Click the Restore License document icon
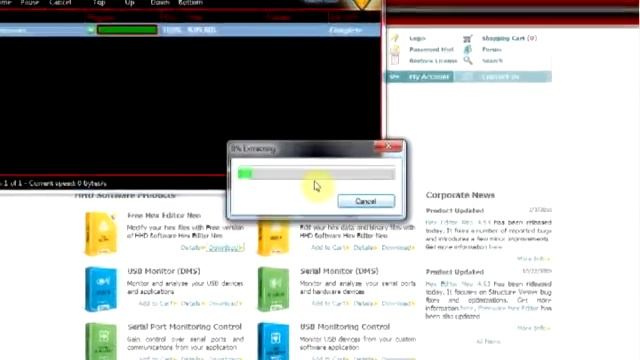 (x=395, y=60)
